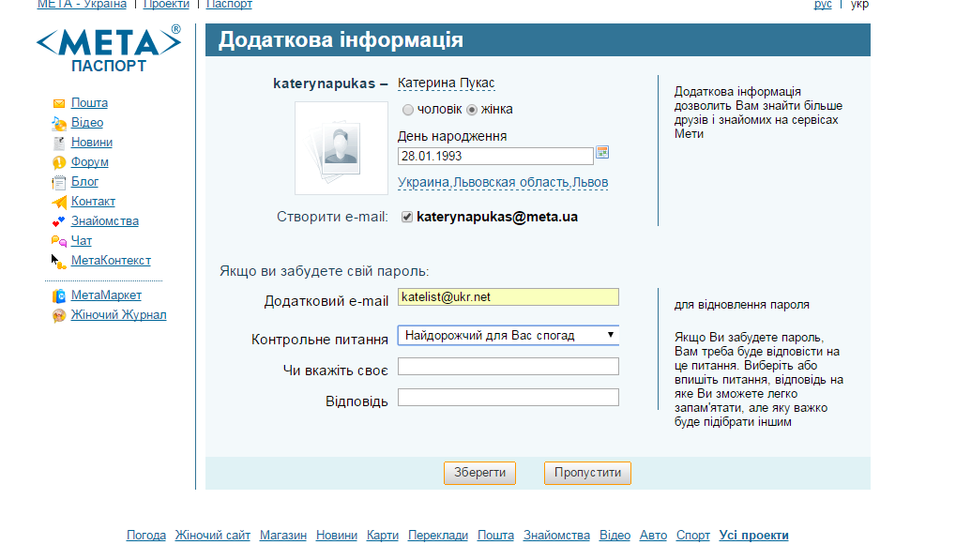The width and height of the screenshot is (956, 560).
Task: Click the Пошта envelope icon in sidebar
Action: (59, 103)
